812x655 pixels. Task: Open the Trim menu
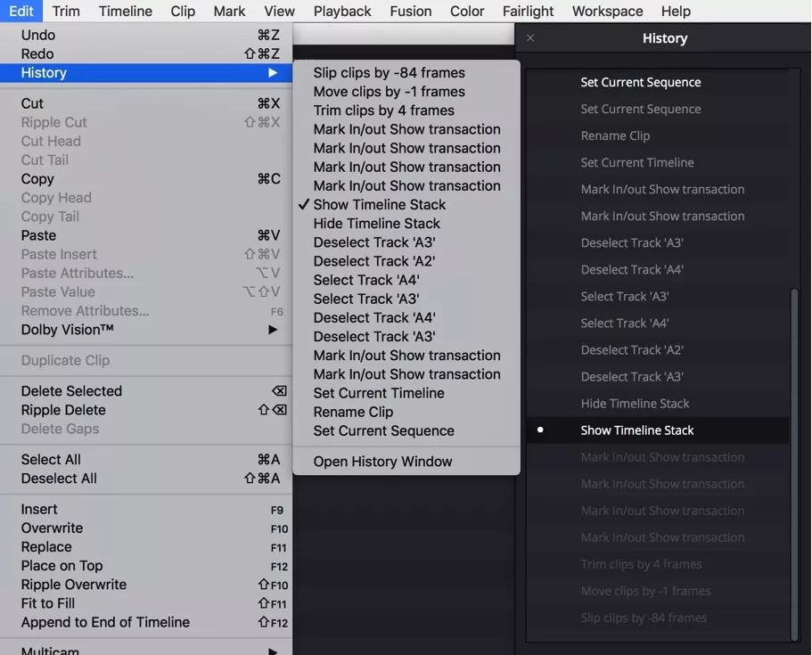(x=66, y=11)
